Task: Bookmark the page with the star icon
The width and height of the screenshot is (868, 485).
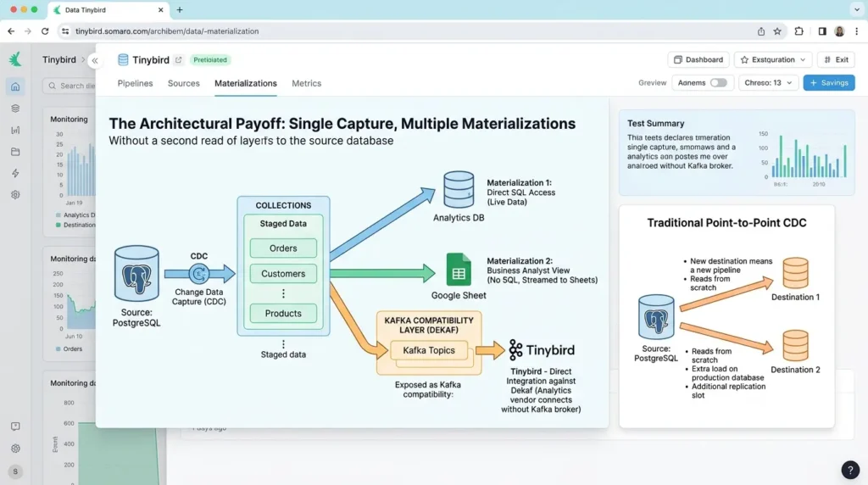Action: point(777,31)
